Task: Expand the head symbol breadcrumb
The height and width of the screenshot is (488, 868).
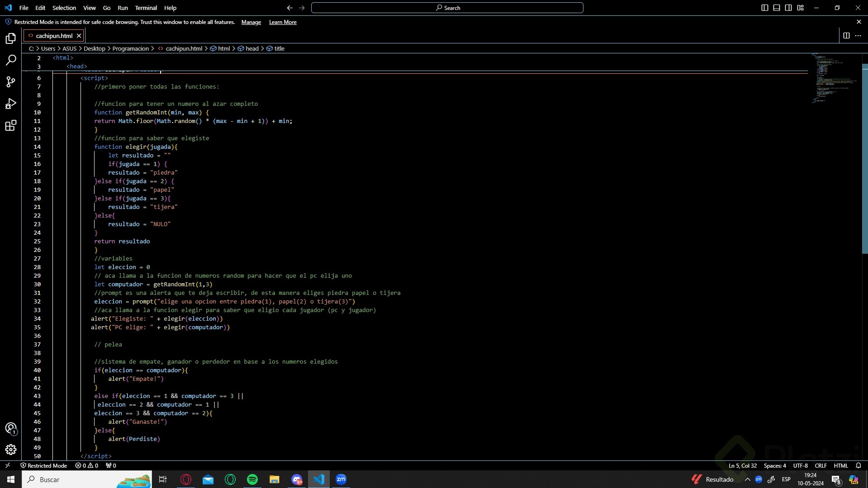Action: [x=248, y=48]
